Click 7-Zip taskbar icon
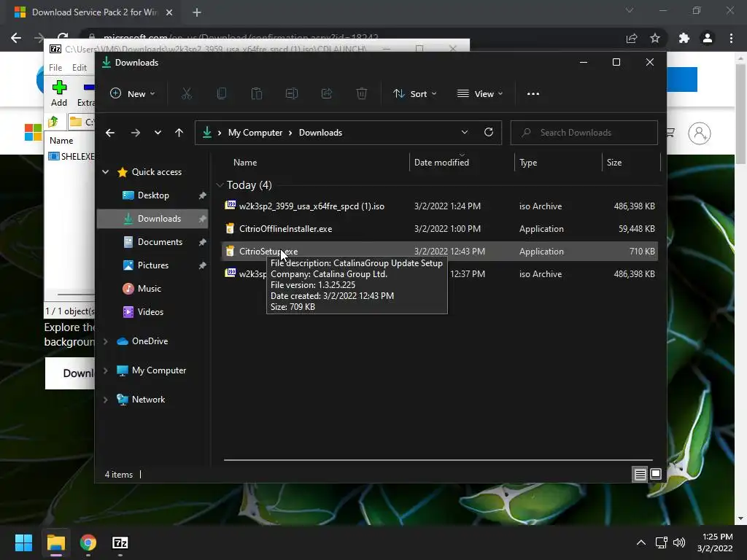 pyautogui.click(x=120, y=542)
